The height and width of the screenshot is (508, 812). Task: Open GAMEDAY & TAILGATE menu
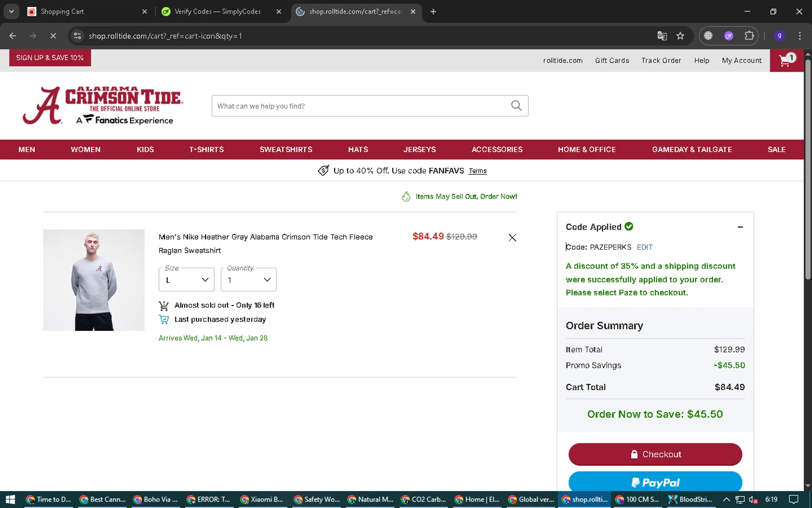coord(692,149)
